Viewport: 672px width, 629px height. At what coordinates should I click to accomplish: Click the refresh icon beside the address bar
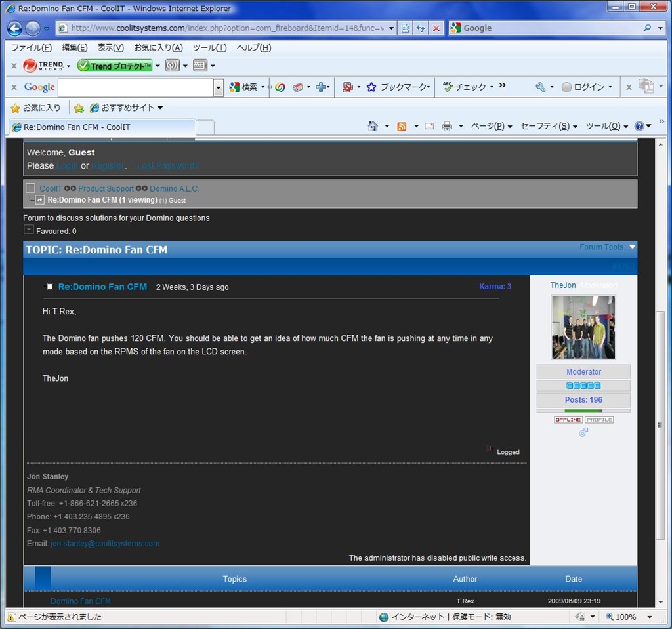pos(421,28)
